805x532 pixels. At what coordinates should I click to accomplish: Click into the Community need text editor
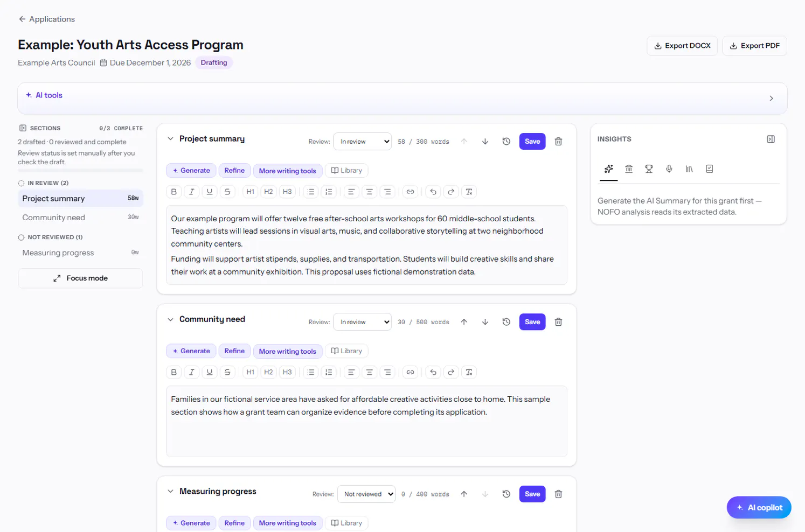point(366,422)
